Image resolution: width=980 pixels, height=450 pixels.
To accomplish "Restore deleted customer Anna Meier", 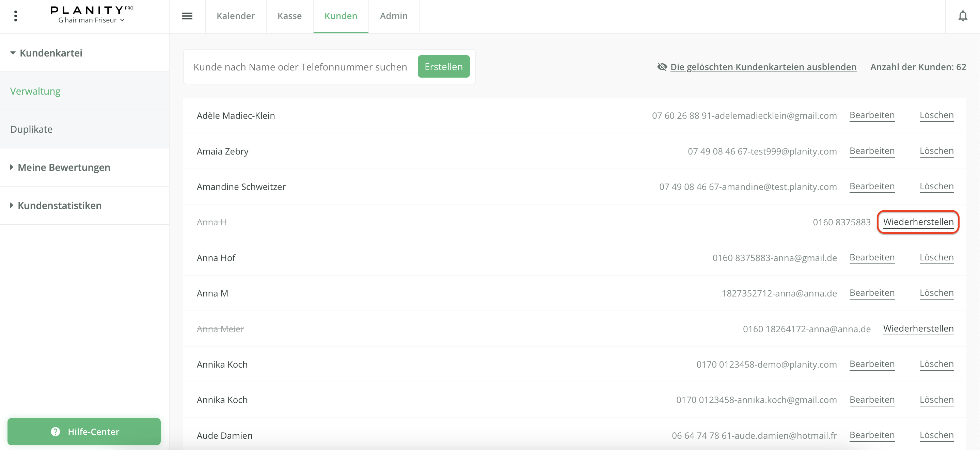I will tap(918, 328).
